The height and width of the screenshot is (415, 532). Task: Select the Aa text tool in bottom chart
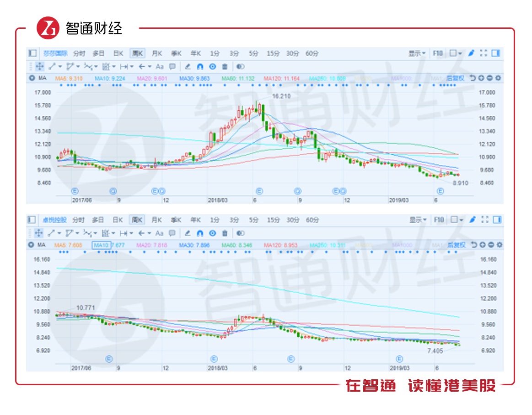tap(159, 233)
